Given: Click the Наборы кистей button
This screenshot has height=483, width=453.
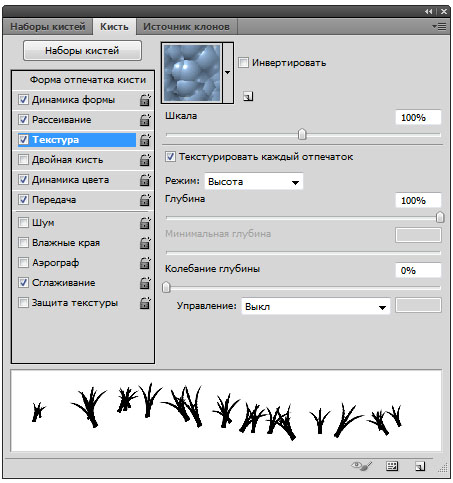Looking at the screenshot, I should (82, 51).
